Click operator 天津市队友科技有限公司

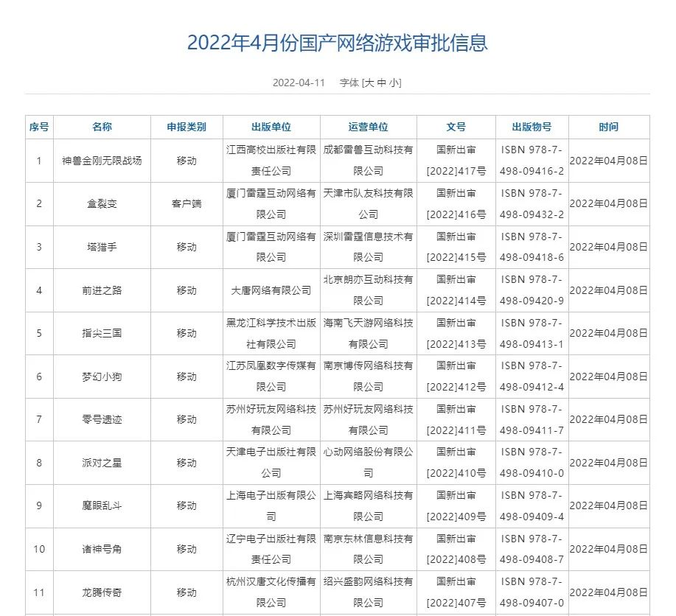pyautogui.click(x=368, y=203)
